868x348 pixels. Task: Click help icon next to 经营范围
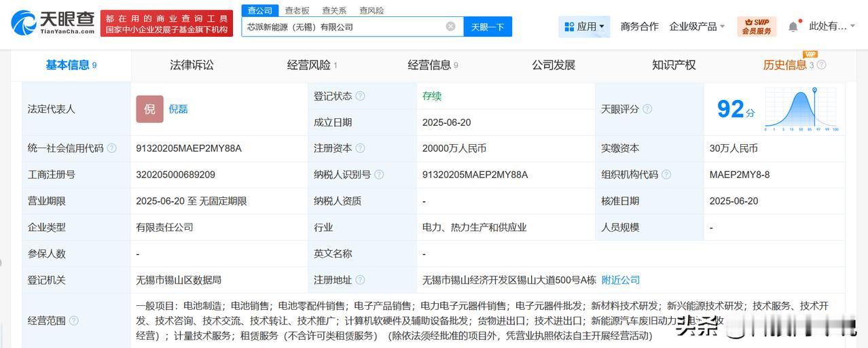coord(73,321)
